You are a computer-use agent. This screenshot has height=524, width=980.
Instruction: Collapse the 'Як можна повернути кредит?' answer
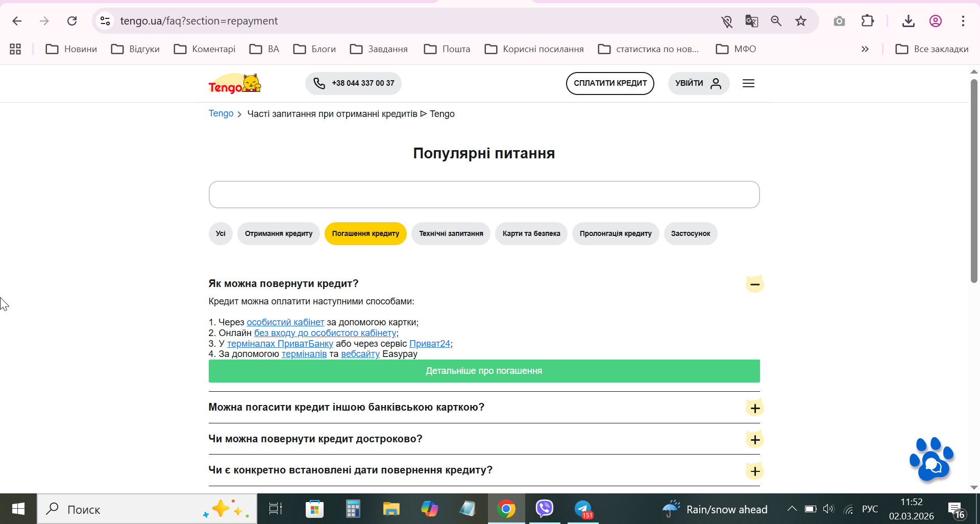(754, 284)
